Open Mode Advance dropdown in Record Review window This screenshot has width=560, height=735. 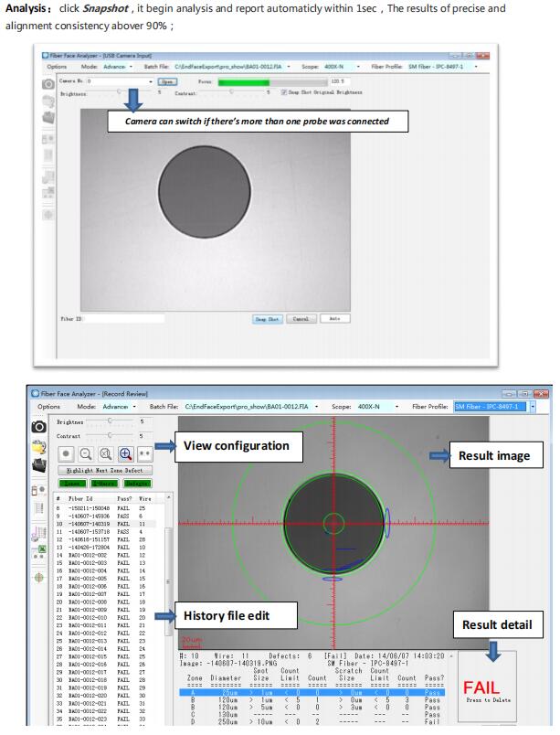tap(135, 407)
